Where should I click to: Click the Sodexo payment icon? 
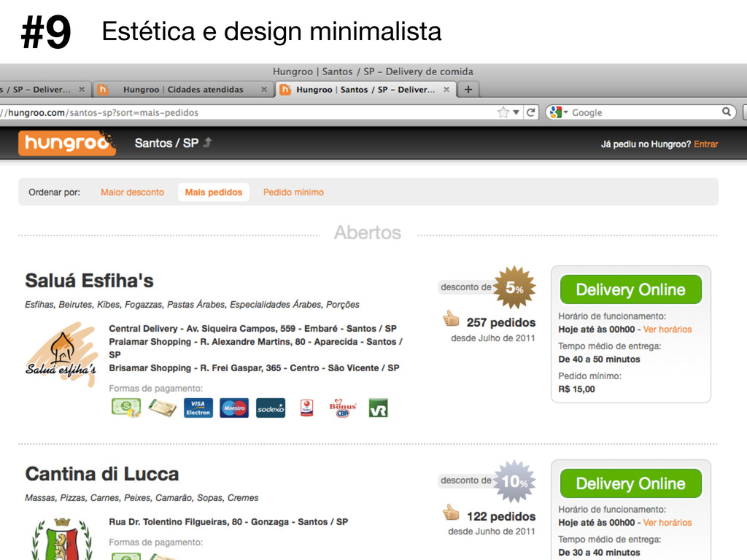(271, 408)
